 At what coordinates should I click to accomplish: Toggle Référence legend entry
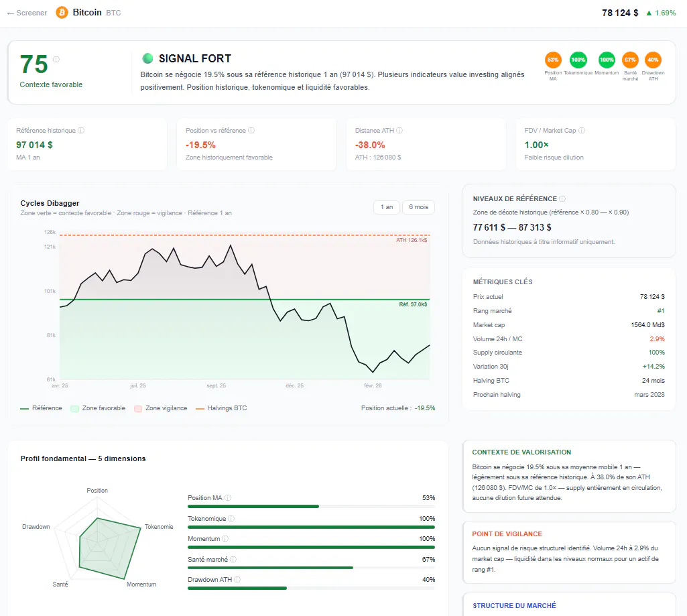(41, 408)
